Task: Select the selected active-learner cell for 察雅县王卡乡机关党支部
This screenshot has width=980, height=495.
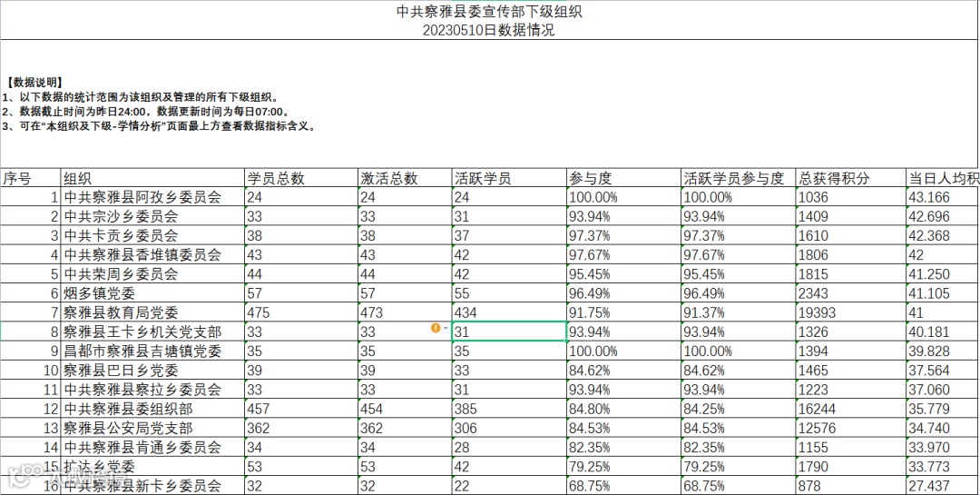Action: click(x=509, y=332)
